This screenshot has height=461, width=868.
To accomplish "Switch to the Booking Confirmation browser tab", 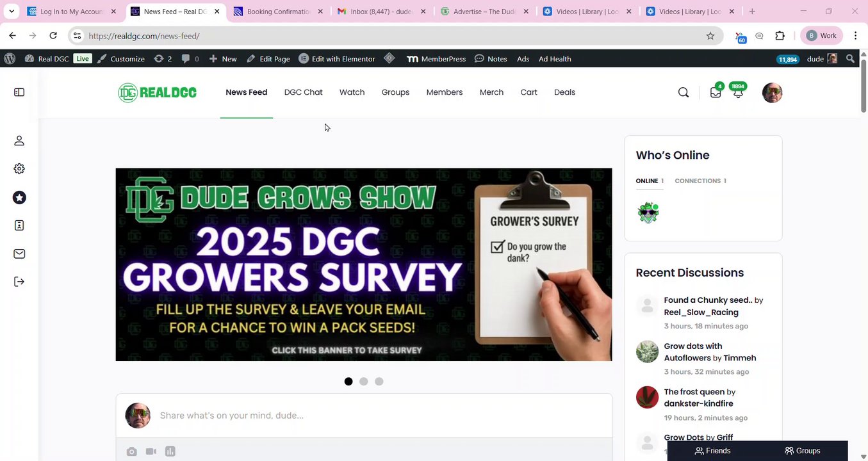I will tap(279, 12).
